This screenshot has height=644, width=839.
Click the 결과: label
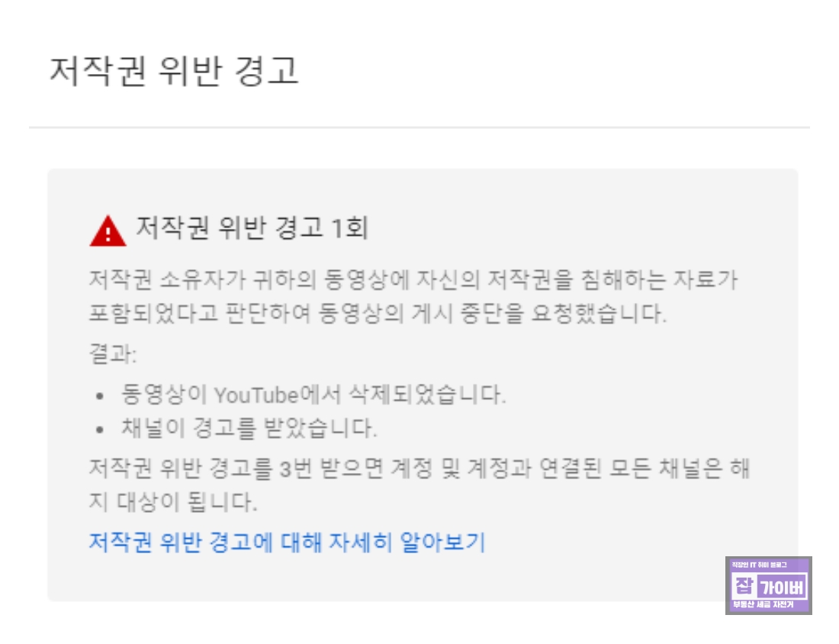pos(112,354)
